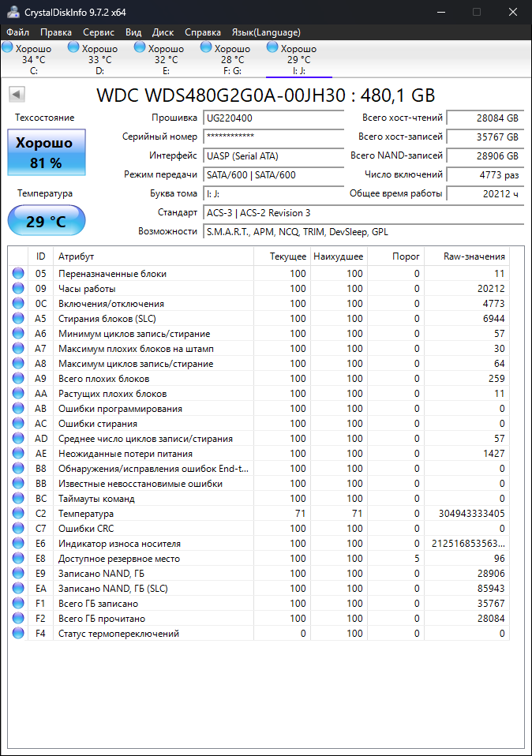Image resolution: width=532 pixels, height=756 pixels.
Task: Open the Язык(Language) menu
Action: pyautogui.click(x=266, y=32)
